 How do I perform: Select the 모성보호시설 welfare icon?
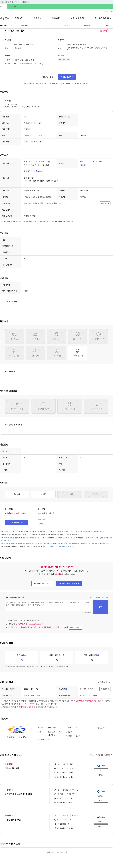56,353
